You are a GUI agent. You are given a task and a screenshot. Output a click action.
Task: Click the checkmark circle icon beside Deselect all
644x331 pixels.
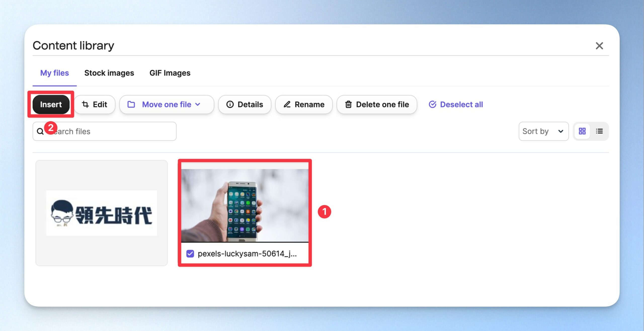[432, 104]
